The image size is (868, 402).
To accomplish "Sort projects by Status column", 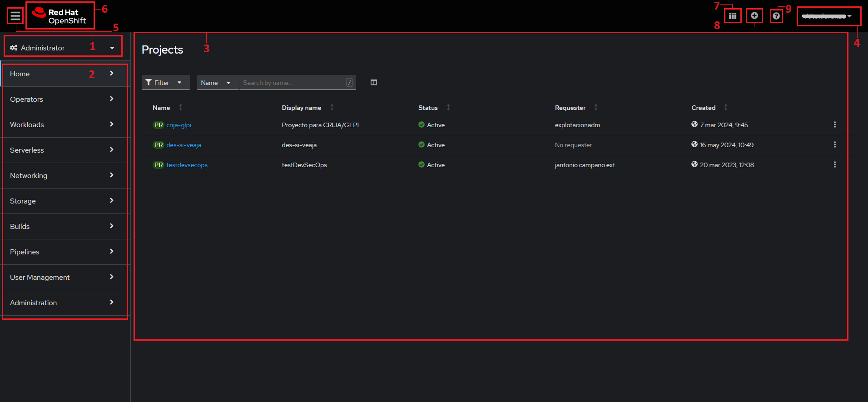I will tap(434, 108).
